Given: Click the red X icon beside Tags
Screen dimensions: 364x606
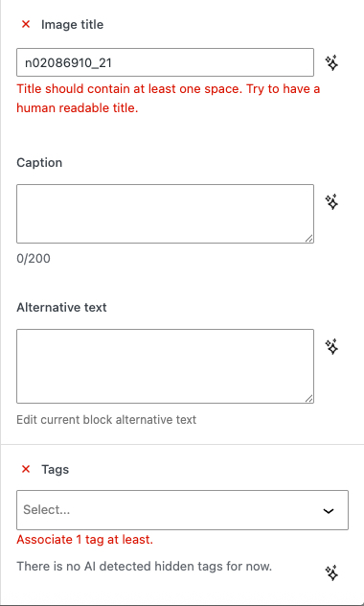Looking at the screenshot, I should [26, 469].
